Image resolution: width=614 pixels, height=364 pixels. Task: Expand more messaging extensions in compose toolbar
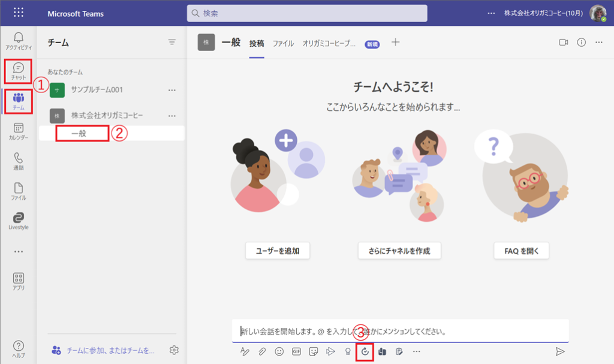pos(416,351)
